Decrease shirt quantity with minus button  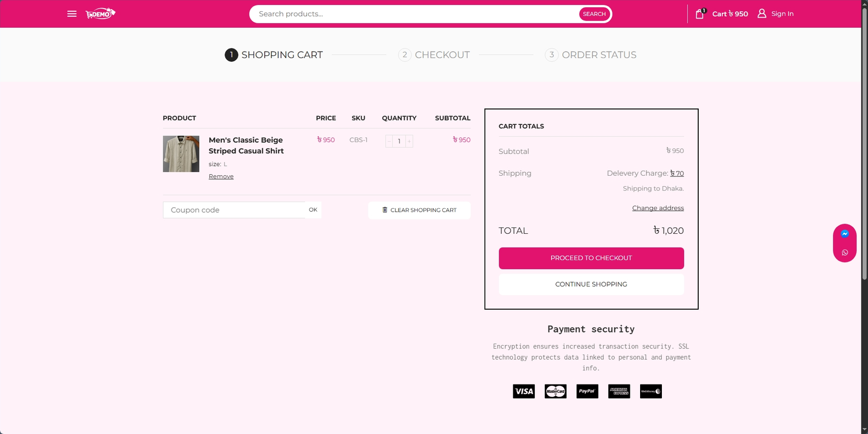(x=389, y=141)
